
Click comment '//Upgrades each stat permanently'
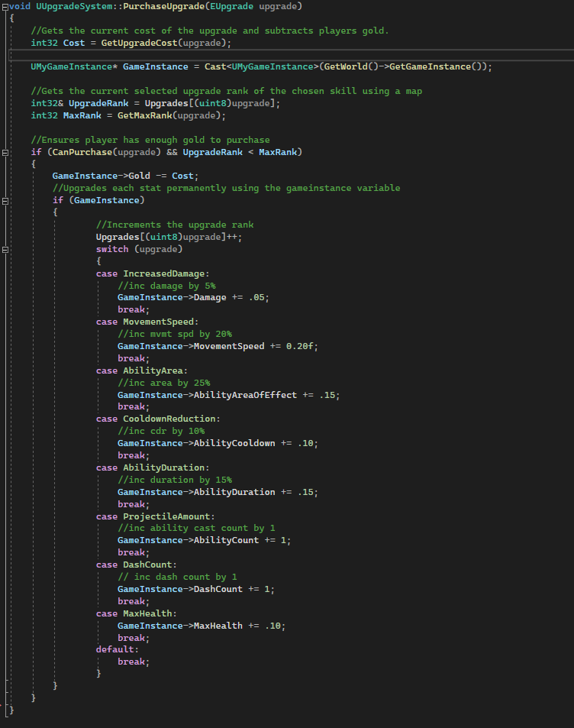(139, 188)
